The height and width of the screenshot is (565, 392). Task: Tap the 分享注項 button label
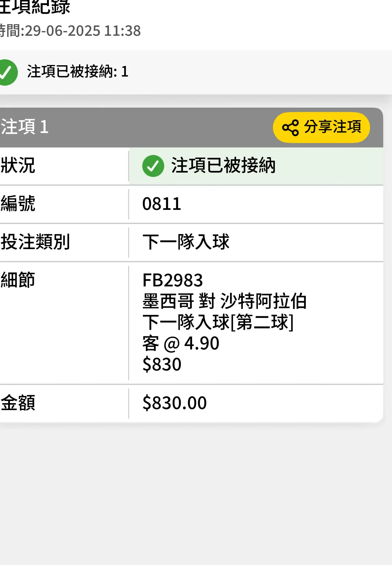332,127
